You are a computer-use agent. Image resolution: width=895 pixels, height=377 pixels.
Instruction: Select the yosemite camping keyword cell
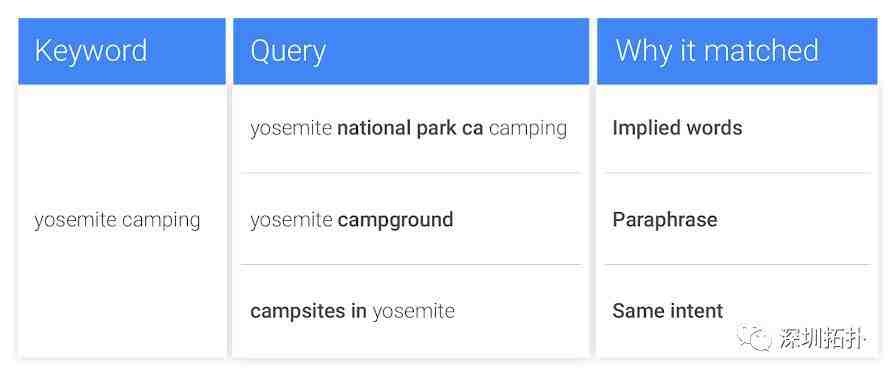click(x=118, y=220)
